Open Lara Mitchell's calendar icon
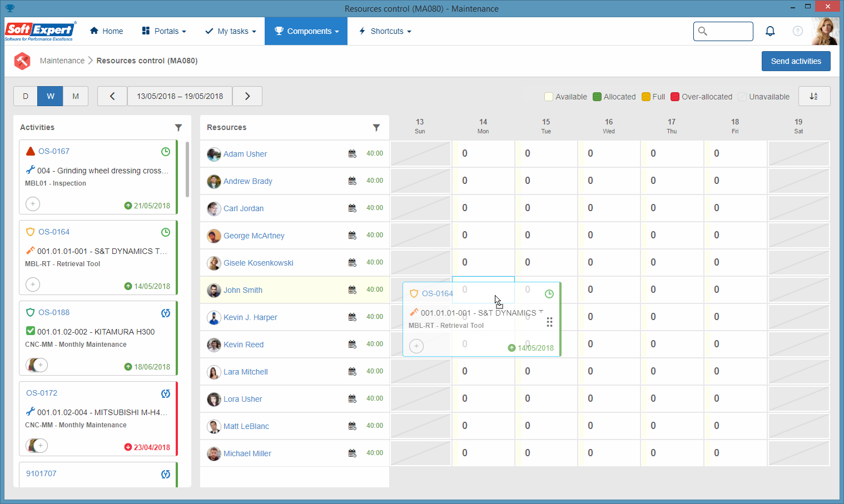 pyautogui.click(x=353, y=371)
